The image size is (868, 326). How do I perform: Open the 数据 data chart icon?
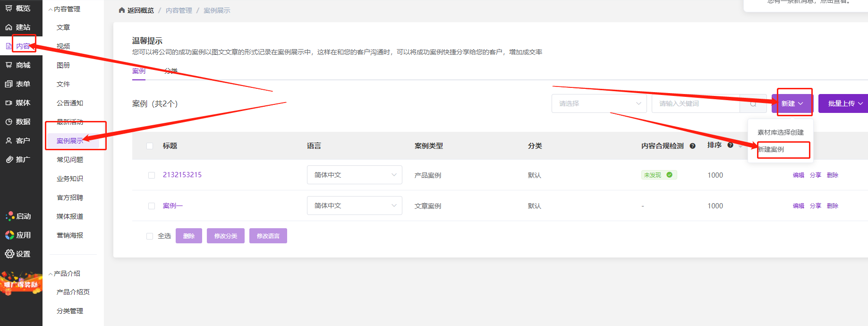tap(9, 122)
